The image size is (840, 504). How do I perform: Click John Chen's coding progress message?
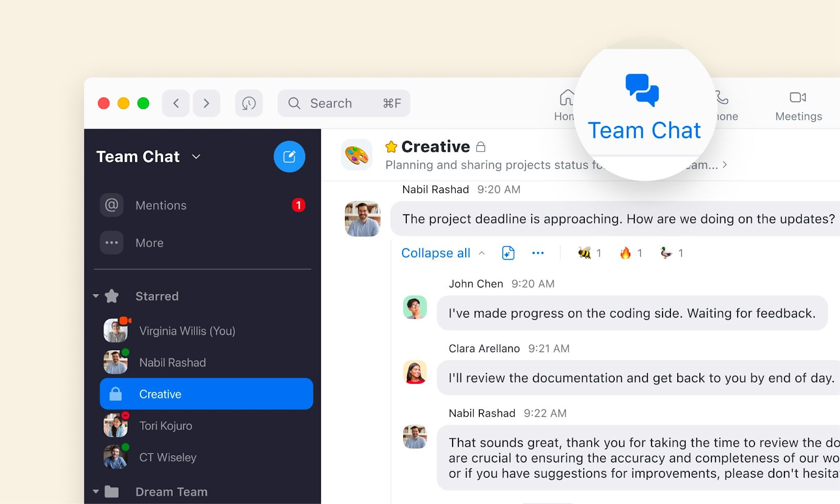[x=632, y=313]
